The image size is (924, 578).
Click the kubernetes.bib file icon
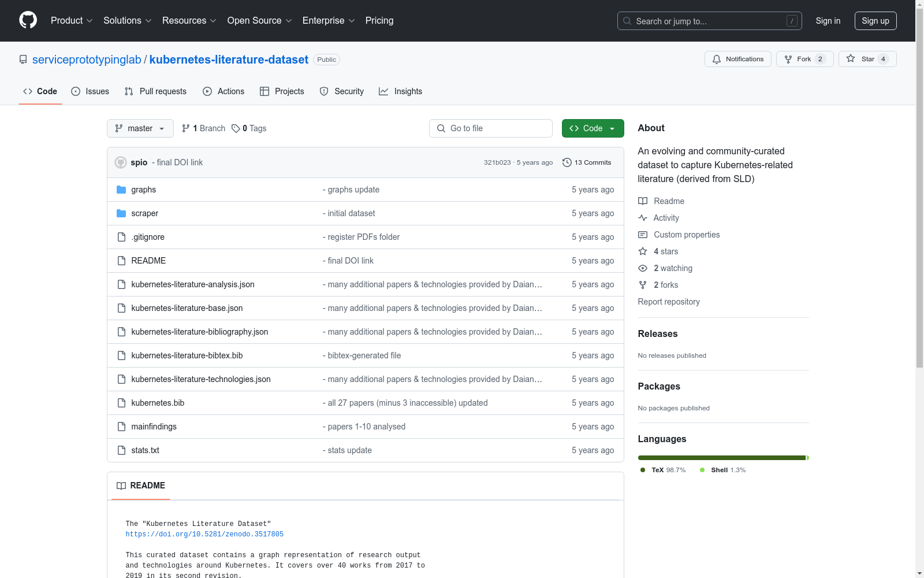(x=121, y=403)
